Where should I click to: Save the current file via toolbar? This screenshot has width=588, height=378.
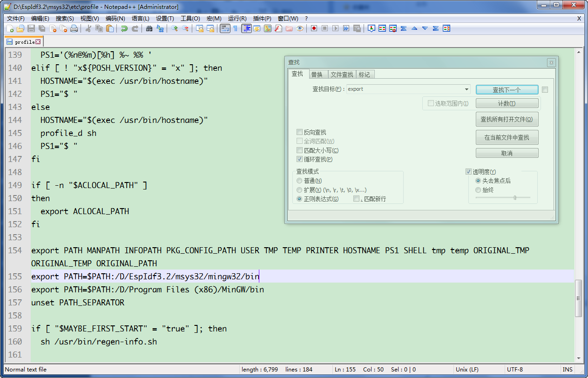(x=31, y=28)
